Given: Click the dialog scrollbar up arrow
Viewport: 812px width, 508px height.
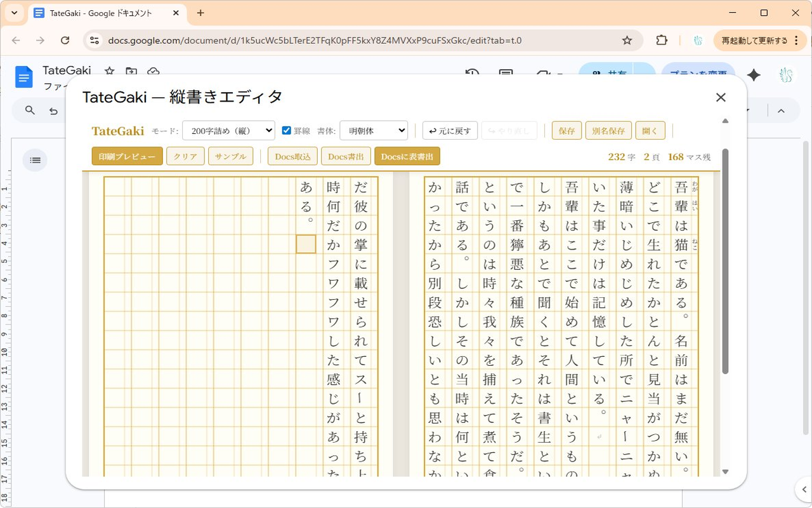Looking at the screenshot, I should point(726,121).
